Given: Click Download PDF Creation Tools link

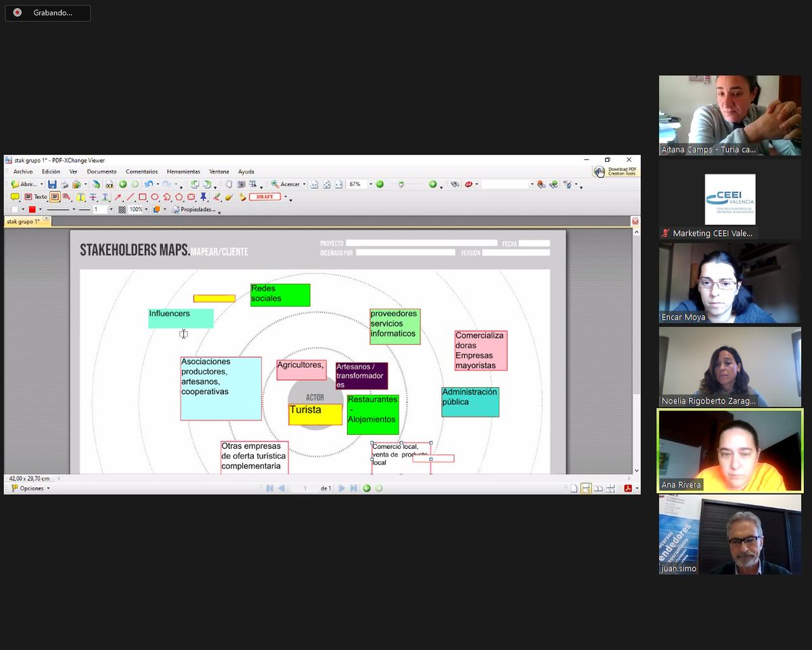Looking at the screenshot, I should [616, 171].
